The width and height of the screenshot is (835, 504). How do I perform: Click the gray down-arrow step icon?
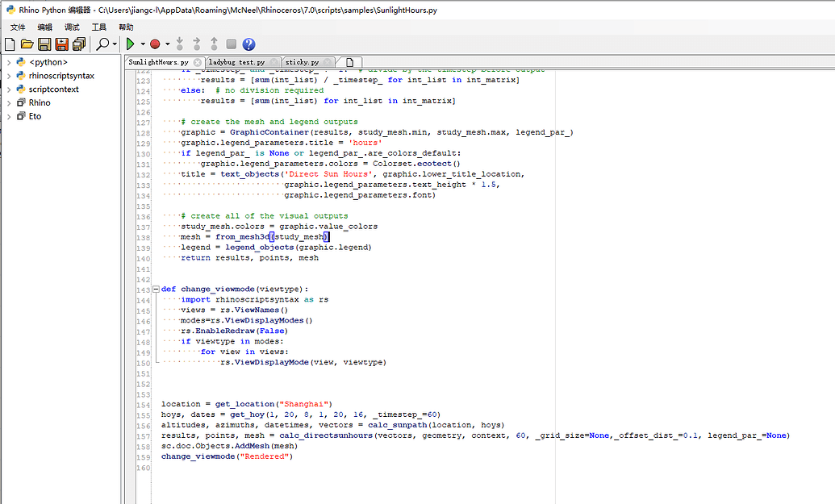[x=181, y=44]
